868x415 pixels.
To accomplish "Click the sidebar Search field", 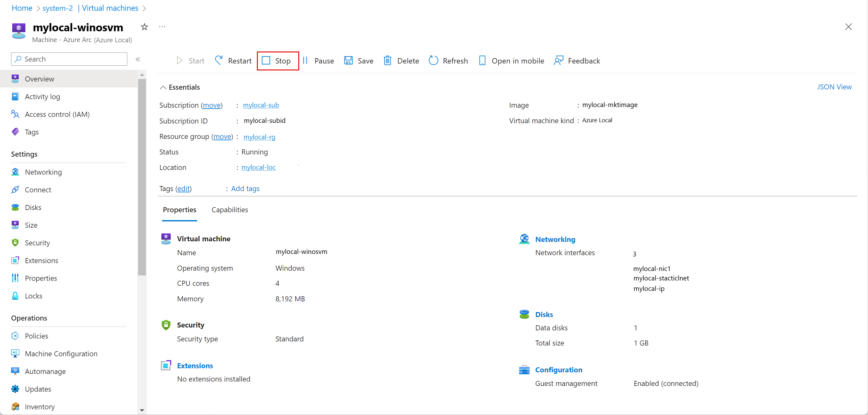I will pyautogui.click(x=69, y=59).
